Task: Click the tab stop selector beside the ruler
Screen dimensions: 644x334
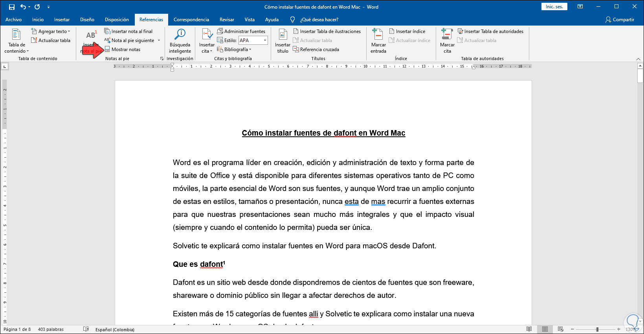Action: coord(5,66)
